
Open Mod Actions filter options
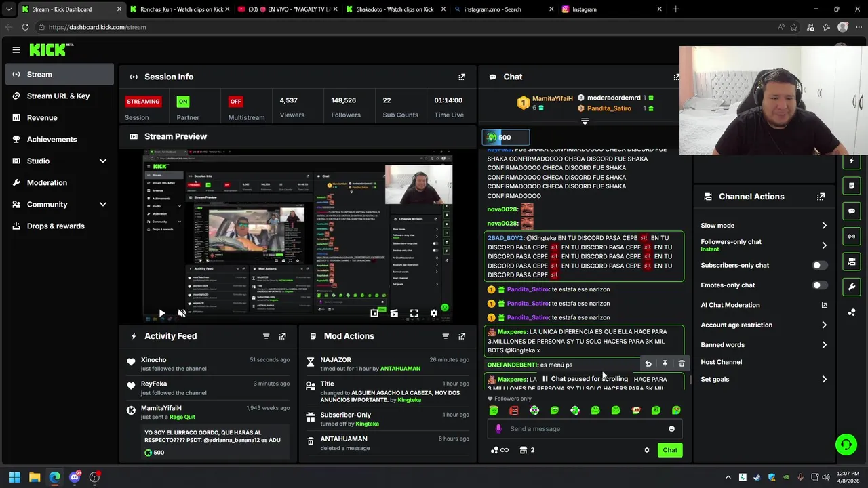(x=446, y=336)
